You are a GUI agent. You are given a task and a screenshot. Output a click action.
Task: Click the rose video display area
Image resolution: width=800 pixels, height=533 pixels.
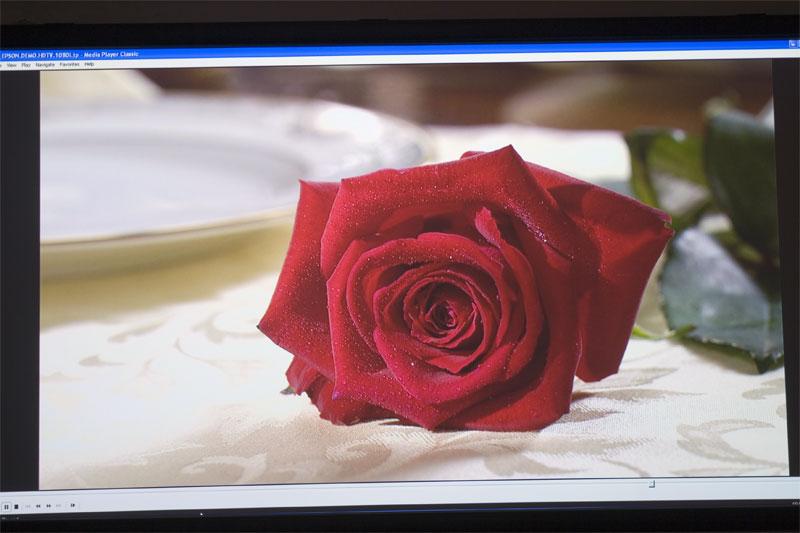(413, 273)
